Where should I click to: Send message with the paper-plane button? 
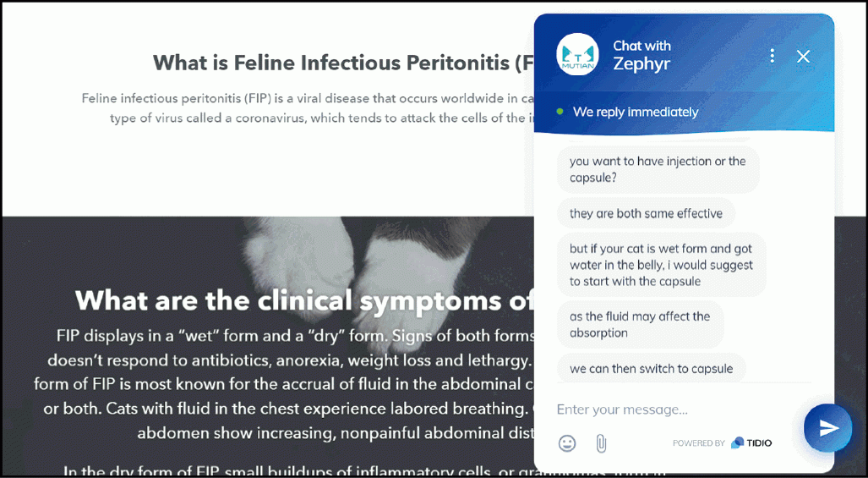[x=828, y=428]
